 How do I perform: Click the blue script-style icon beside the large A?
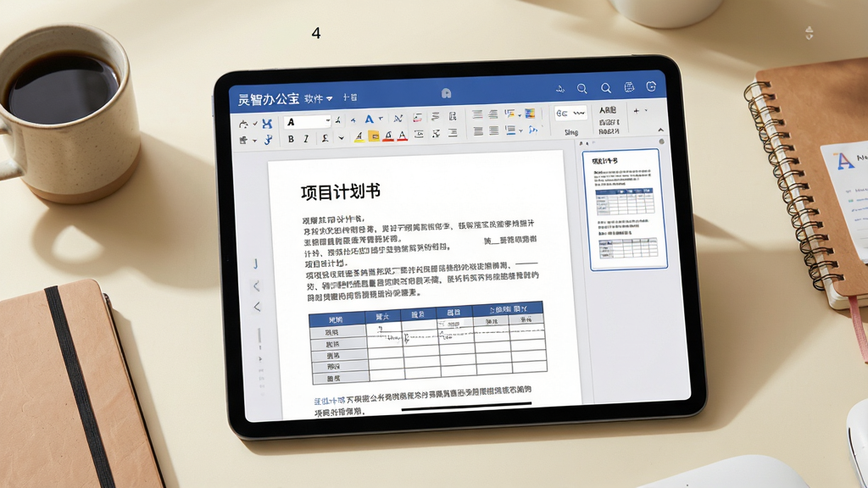(398, 119)
